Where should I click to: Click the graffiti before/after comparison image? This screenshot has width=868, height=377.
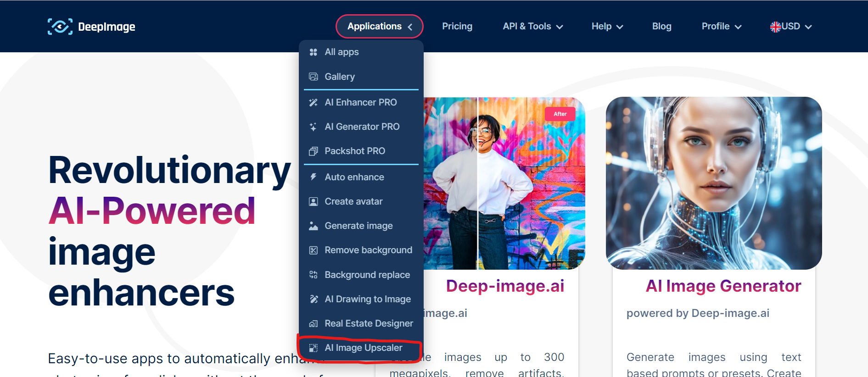coord(504,183)
